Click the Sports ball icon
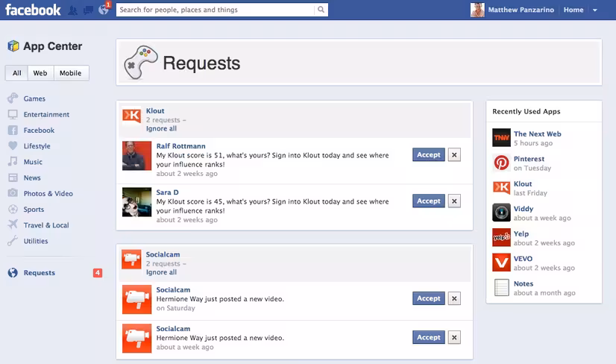 point(13,209)
